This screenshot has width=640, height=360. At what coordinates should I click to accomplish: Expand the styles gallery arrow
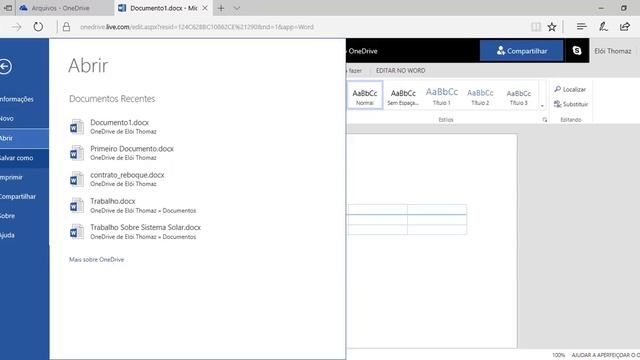(x=542, y=106)
